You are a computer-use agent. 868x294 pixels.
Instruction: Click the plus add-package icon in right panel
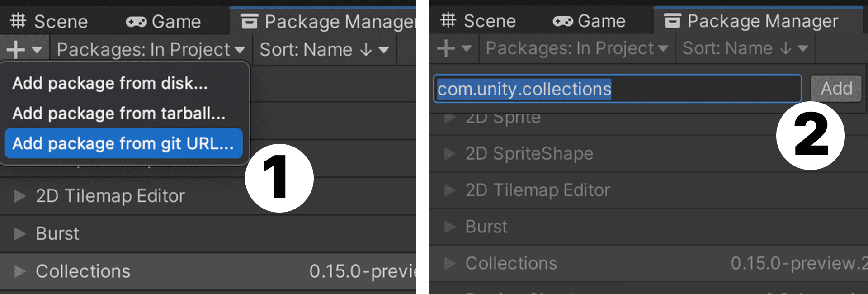coord(446,48)
